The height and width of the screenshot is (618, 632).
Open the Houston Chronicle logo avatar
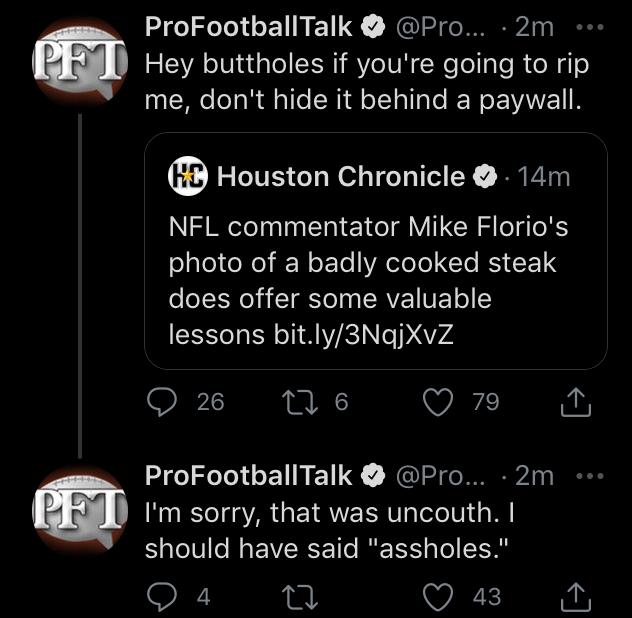coord(187,176)
